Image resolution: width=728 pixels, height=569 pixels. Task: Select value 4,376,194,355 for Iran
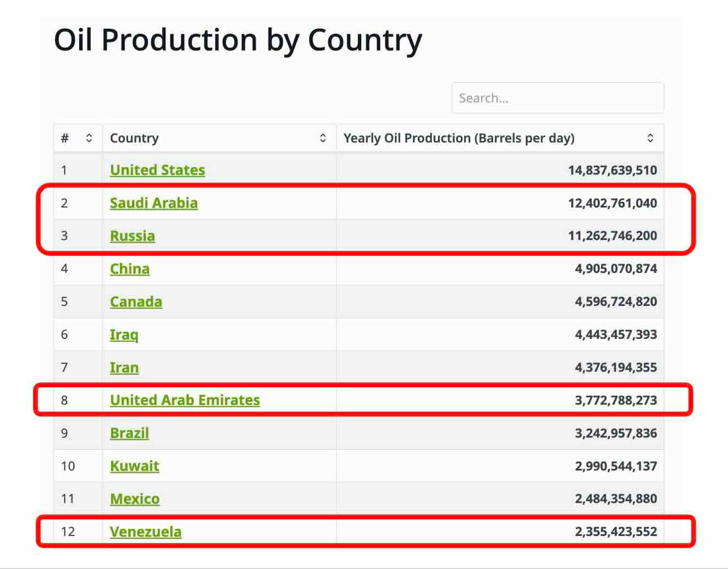point(616,368)
